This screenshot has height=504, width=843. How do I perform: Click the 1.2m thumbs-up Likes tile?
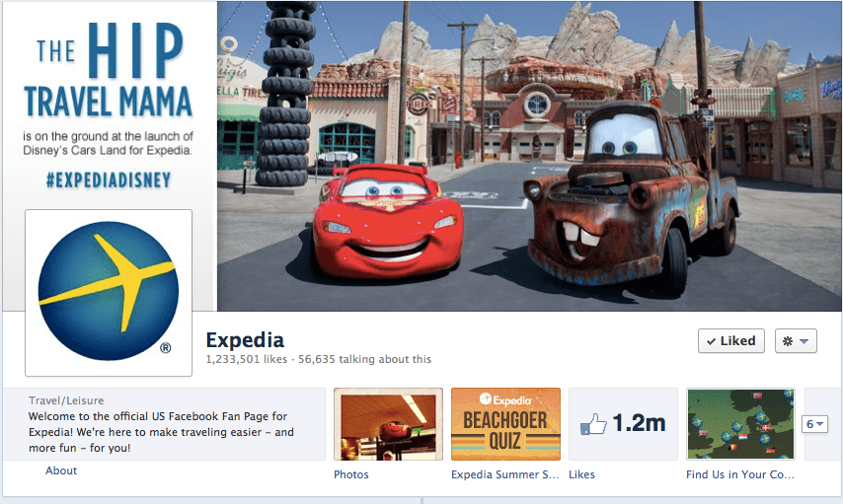(x=623, y=424)
